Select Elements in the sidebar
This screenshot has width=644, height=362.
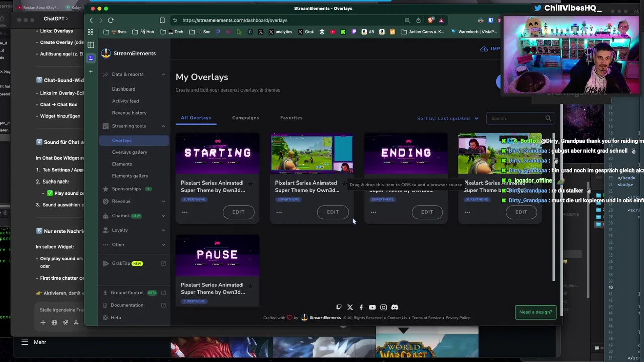122,164
